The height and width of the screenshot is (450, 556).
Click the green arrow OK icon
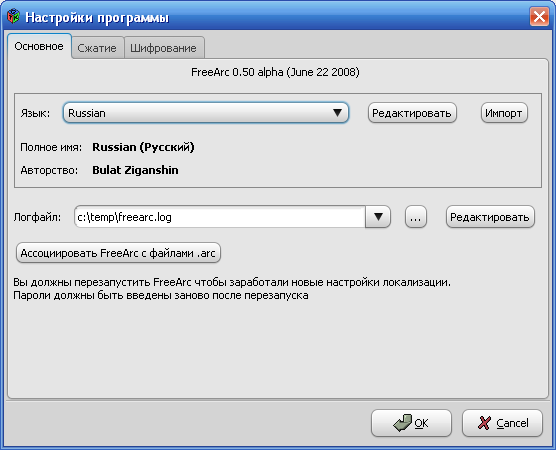pos(402,423)
